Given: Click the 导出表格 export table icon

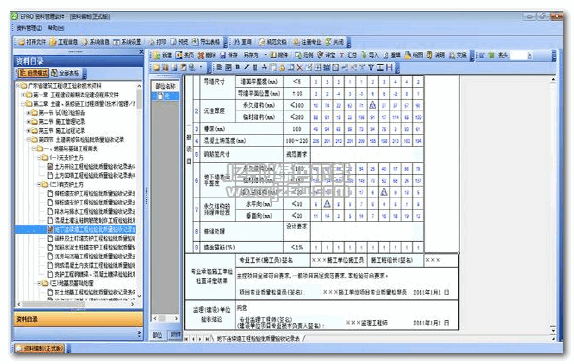Looking at the screenshot, I should pyautogui.click(x=206, y=42).
